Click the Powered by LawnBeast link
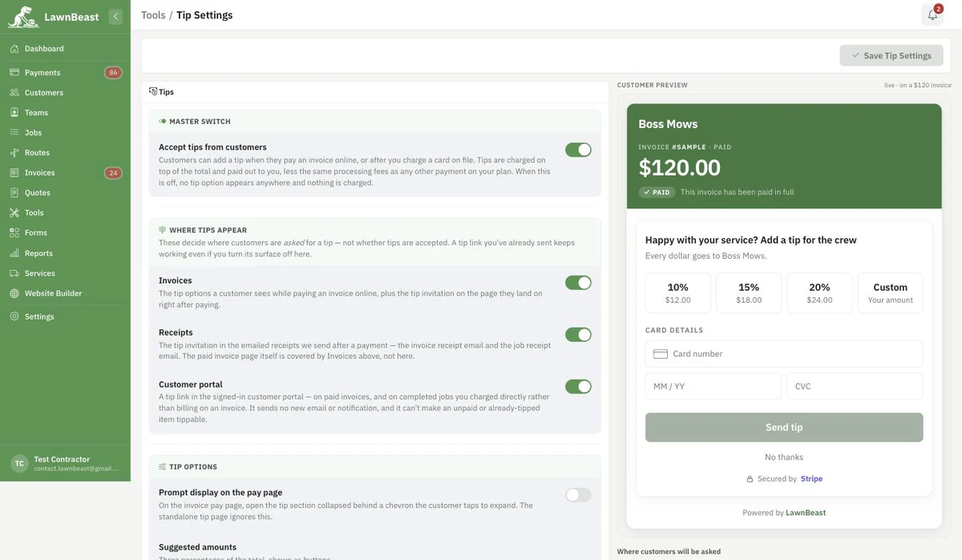This screenshot has width=962, height=560. pyautogui.click(x=784, y=513)
